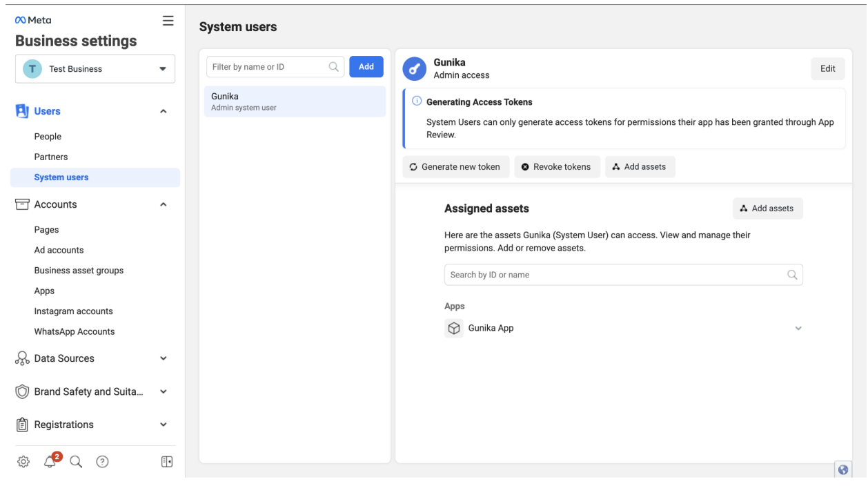The image size is (868, 486).
Task: Click the Brand Safety shield icon
Action: coord(21,391)
